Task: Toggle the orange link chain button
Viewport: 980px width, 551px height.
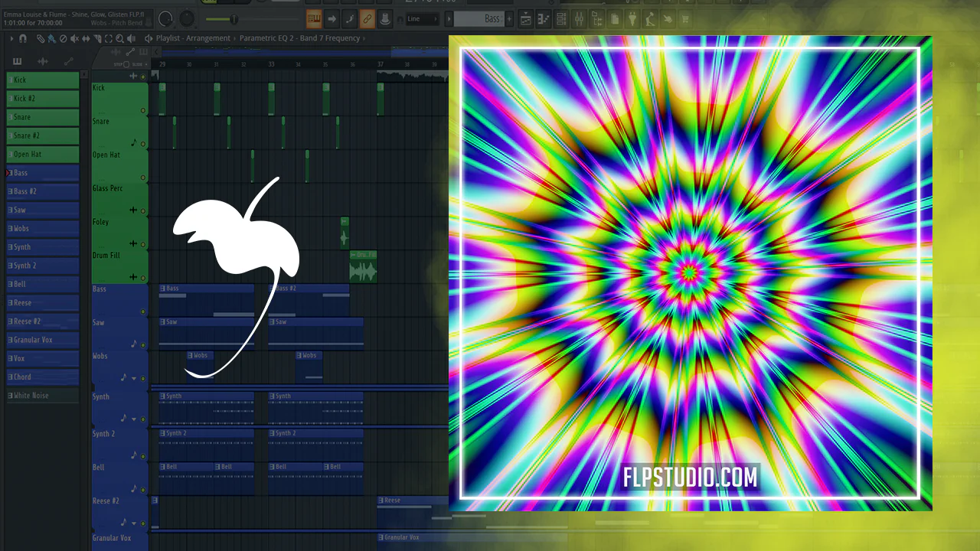Action: 367,18
